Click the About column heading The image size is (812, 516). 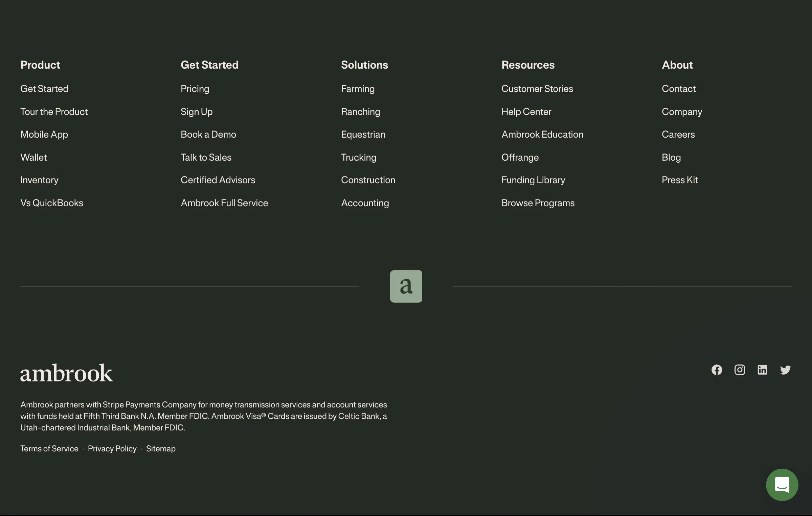pos(677,65)
